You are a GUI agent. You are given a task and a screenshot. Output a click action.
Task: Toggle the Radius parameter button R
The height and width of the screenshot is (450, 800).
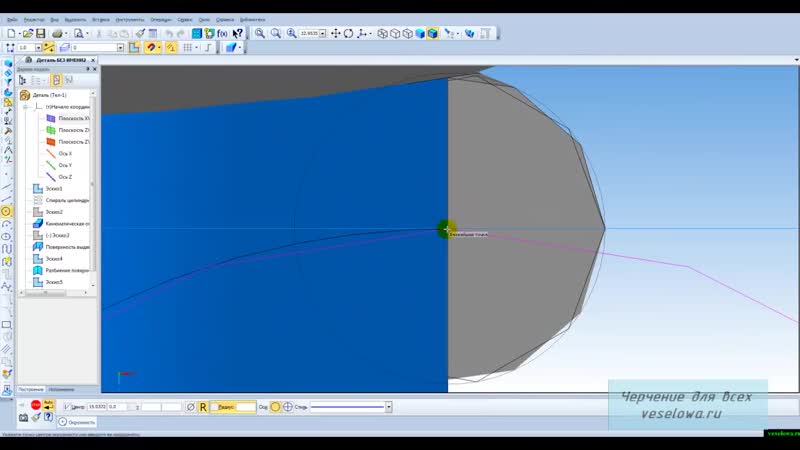click(203, 407)
